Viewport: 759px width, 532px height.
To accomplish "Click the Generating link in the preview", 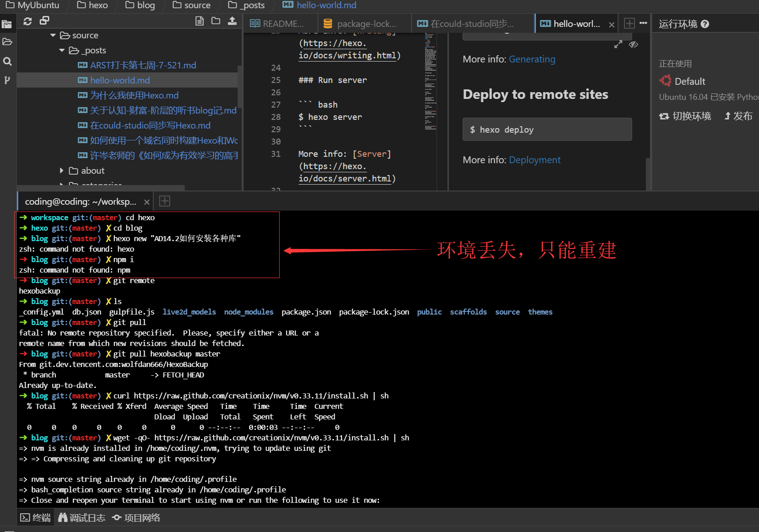I will coord(532,59).
